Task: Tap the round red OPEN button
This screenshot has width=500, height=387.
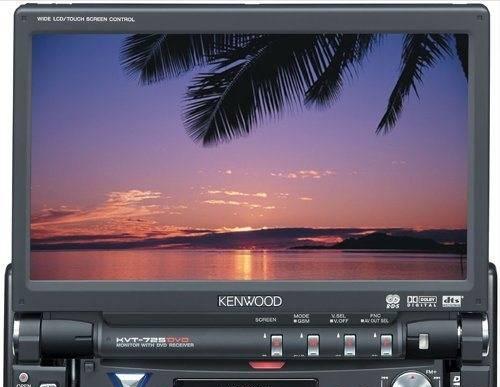Action: coord(23,377)
